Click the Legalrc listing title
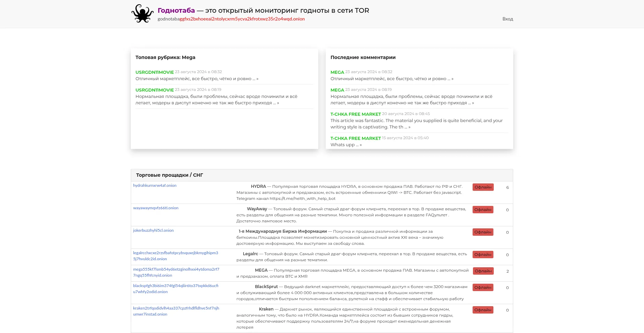 tap(250, 254)
